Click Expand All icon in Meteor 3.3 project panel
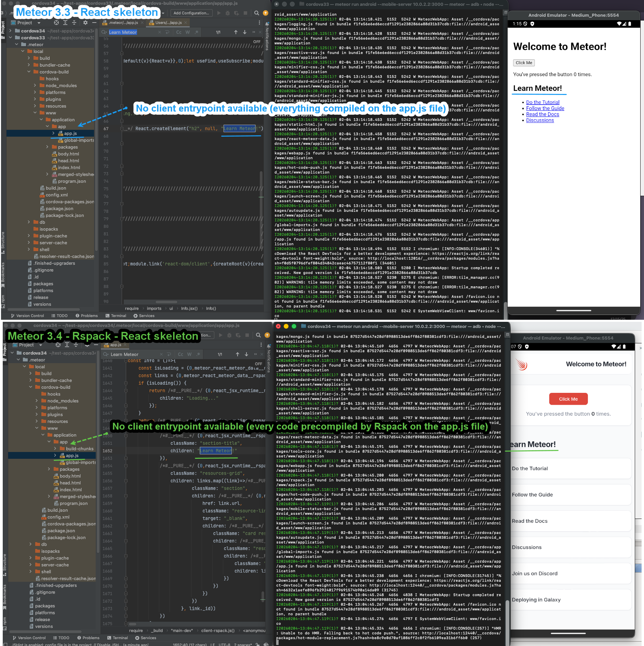Viewport: 644px width, 646px height. [65, 23]
